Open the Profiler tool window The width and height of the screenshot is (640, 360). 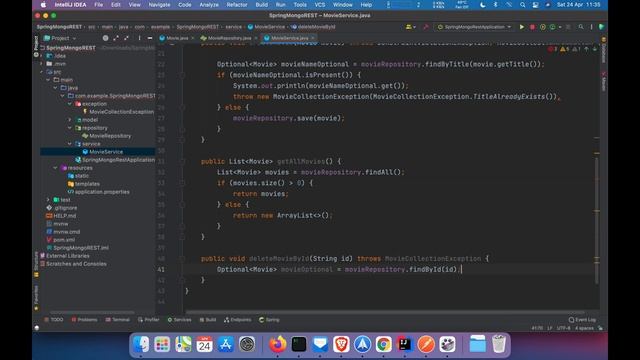coord(149,320)
